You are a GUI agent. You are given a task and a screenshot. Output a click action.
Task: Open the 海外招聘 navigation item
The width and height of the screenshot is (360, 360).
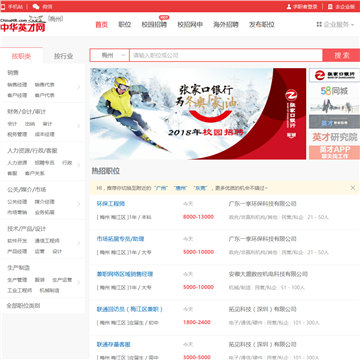226,25
